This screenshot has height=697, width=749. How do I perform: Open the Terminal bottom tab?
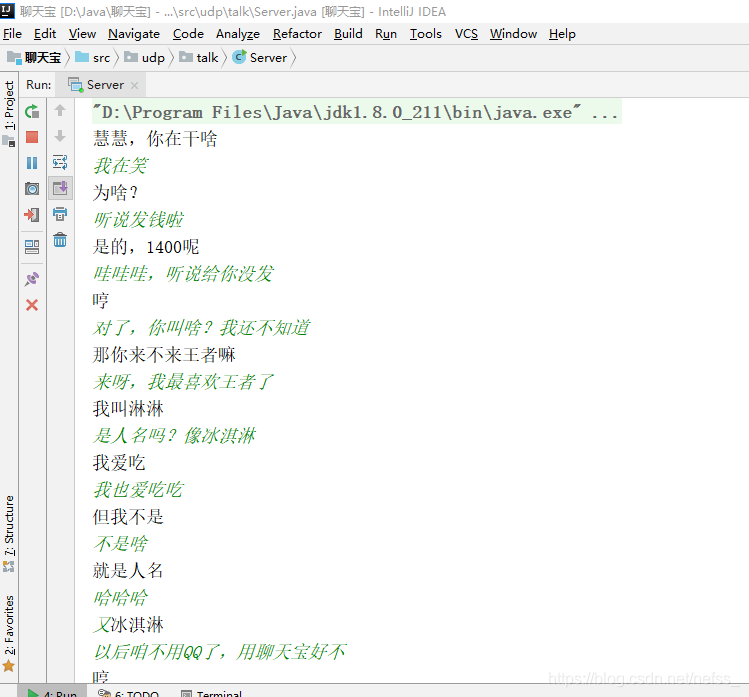(x=212, y=693)
